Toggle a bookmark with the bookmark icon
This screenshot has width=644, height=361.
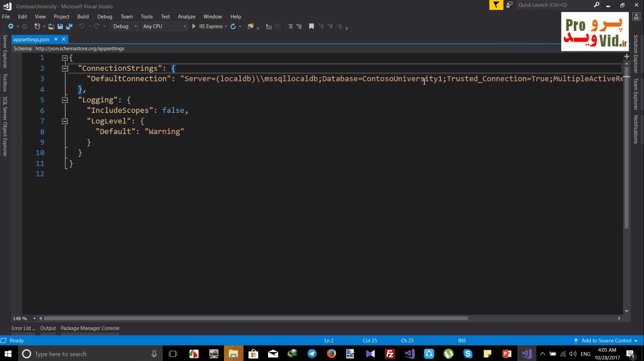[x=311, y=26]
